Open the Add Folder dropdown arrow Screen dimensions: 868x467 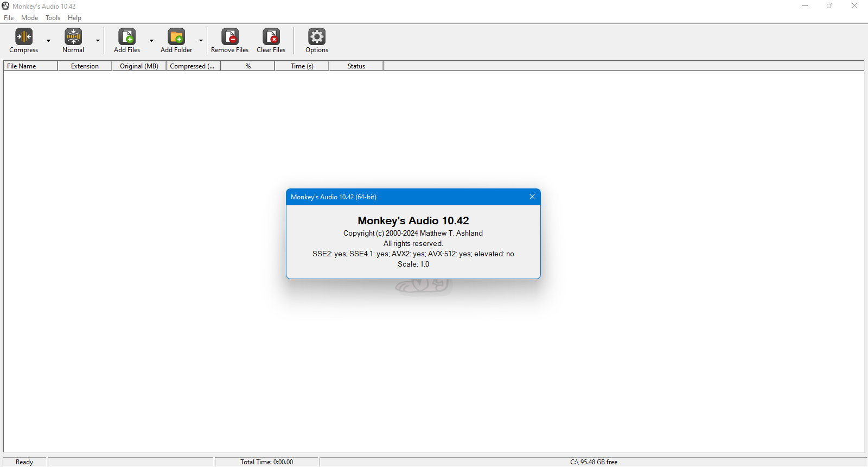coord(201,41)
